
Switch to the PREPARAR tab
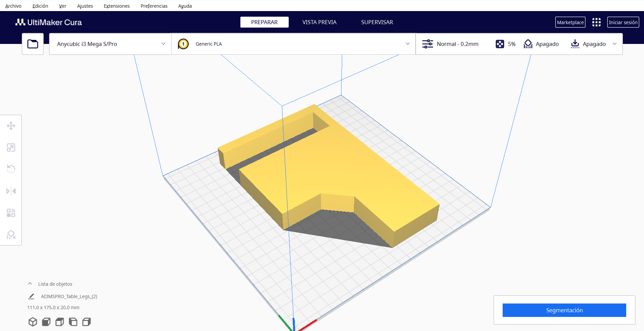click(x=265, y=22)
